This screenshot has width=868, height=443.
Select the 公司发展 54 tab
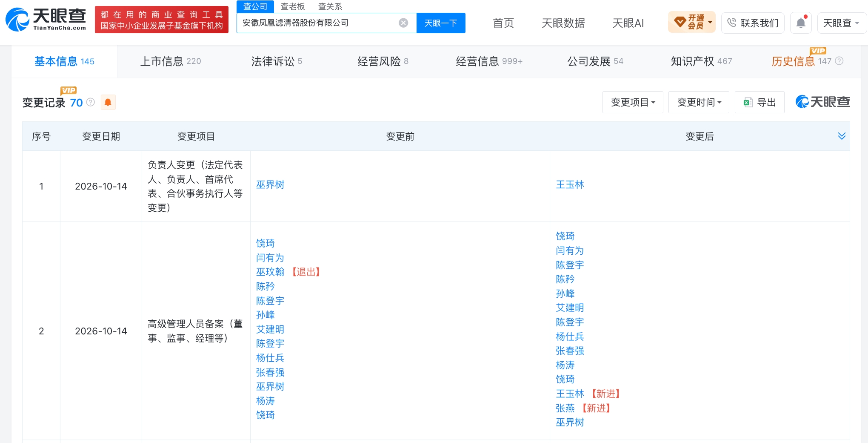(x=595, y=61)
